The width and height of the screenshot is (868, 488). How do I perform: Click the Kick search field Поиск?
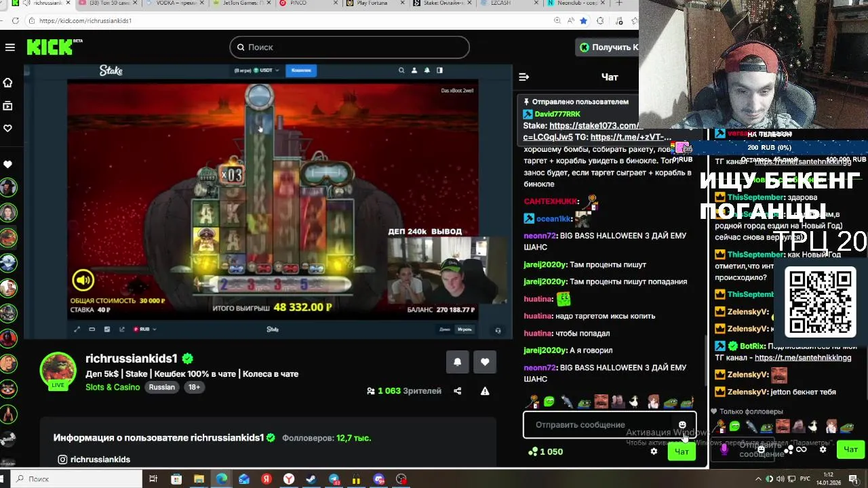pyautogui.click(x=349, y=47)
